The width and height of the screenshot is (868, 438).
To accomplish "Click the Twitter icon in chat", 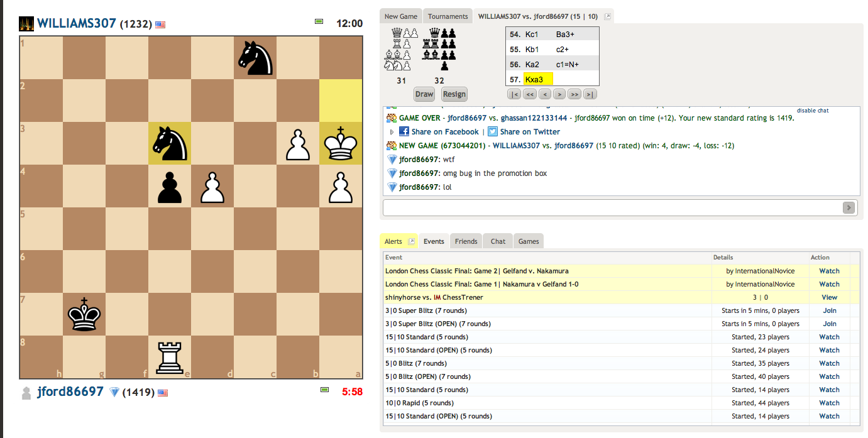I will [493, 132].
